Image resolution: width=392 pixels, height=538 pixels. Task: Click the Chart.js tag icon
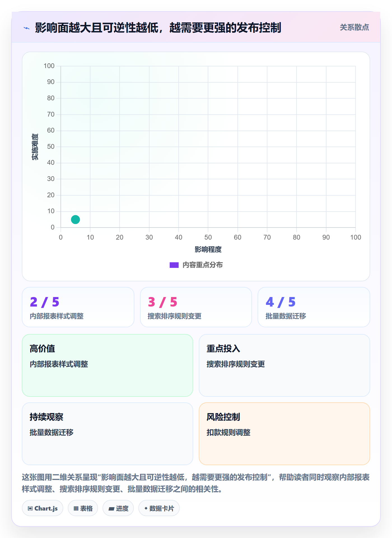point(30,508)
